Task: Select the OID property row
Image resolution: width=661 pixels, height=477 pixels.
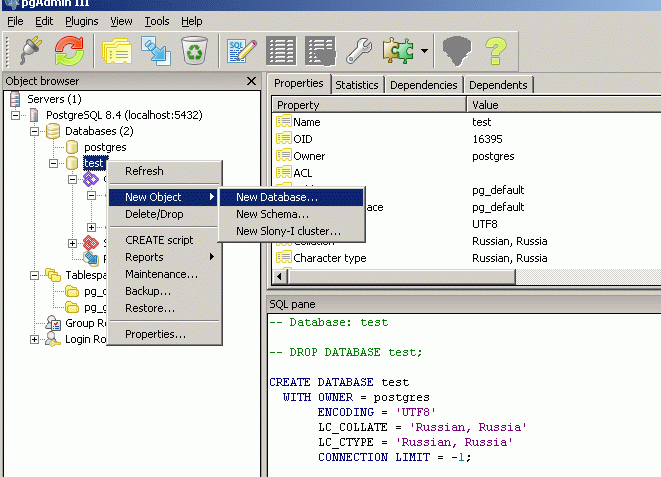Action: [467, 139]
